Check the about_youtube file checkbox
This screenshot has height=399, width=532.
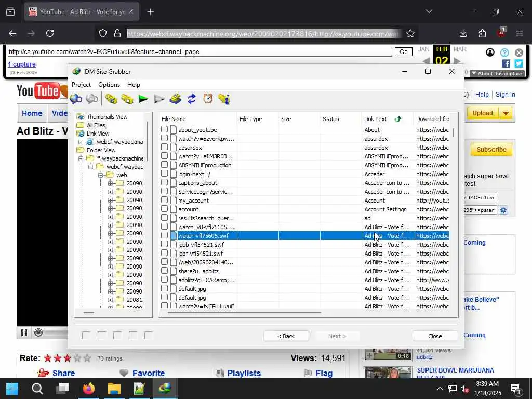(165, 129)
